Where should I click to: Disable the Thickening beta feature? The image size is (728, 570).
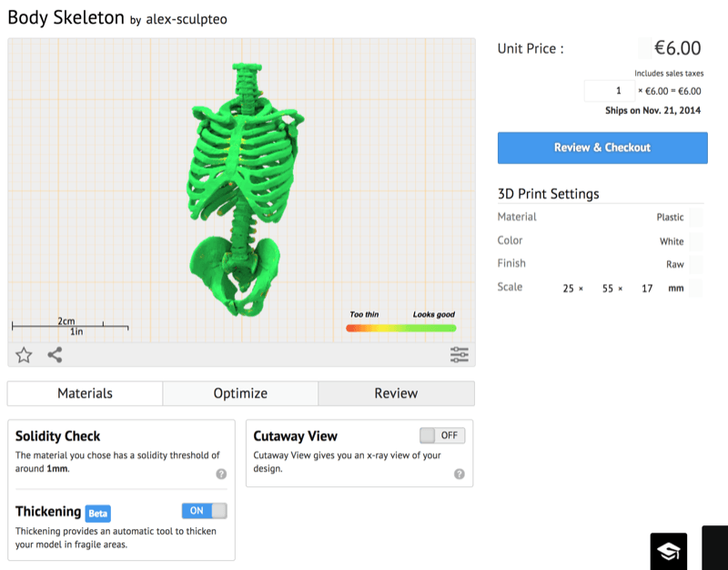pos(204,510)
